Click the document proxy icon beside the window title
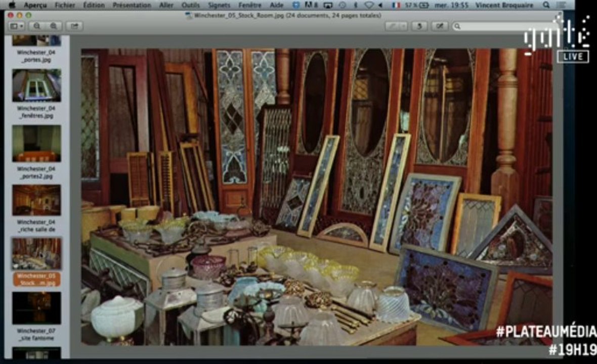The height and width of the screenshot is (364, 597). (189, 16)
